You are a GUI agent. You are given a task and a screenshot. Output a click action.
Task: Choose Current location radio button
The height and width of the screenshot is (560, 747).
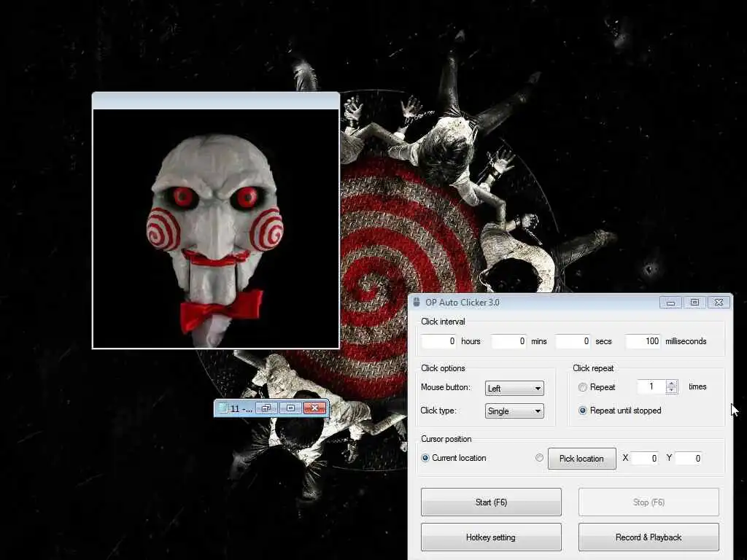tap(425, 458)
